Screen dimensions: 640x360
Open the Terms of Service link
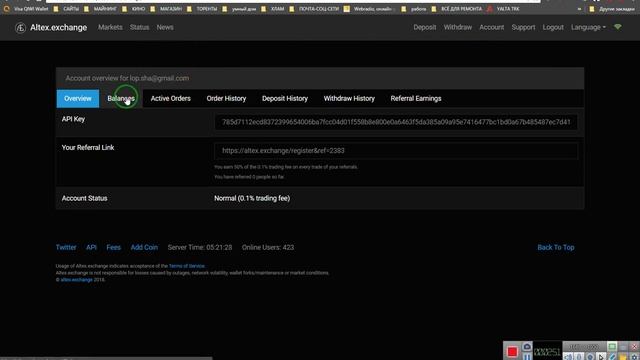tap(187, 266)
